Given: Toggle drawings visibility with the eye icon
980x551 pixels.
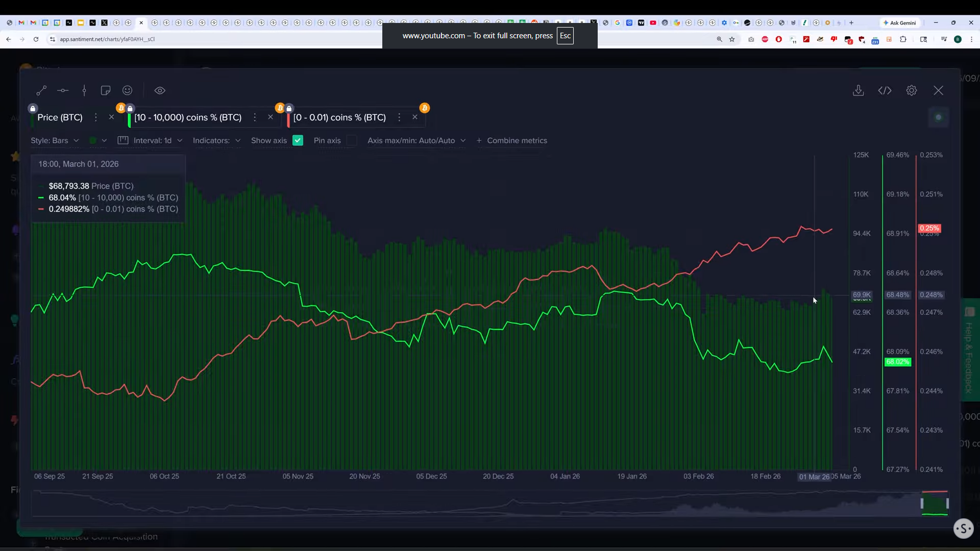Looking at the screenshot, I should coord(160,90).
